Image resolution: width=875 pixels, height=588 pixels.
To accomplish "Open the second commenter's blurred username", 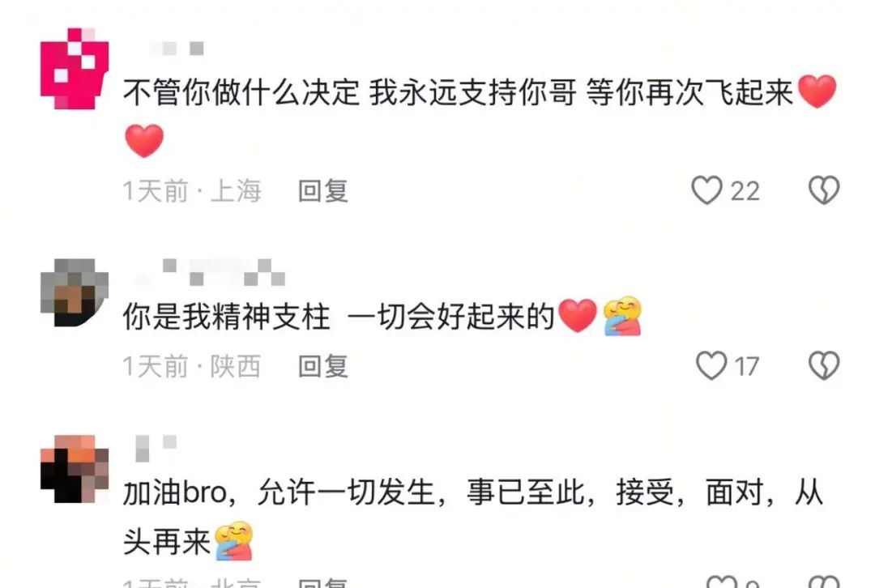I will coord(211,272).
